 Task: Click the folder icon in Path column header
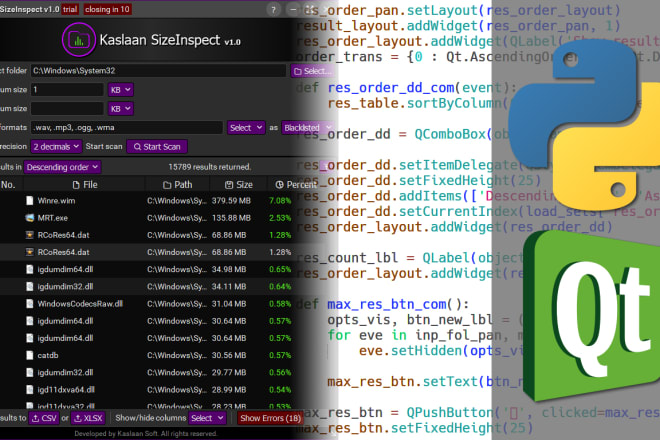point(167,185)
